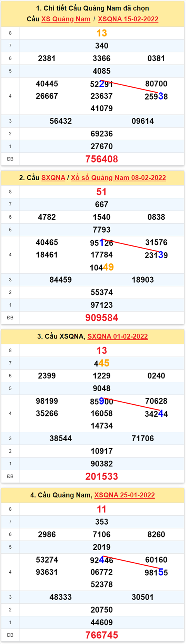
Task: Select orange prize-eight number 13 in first table
Action: point(102,33)
